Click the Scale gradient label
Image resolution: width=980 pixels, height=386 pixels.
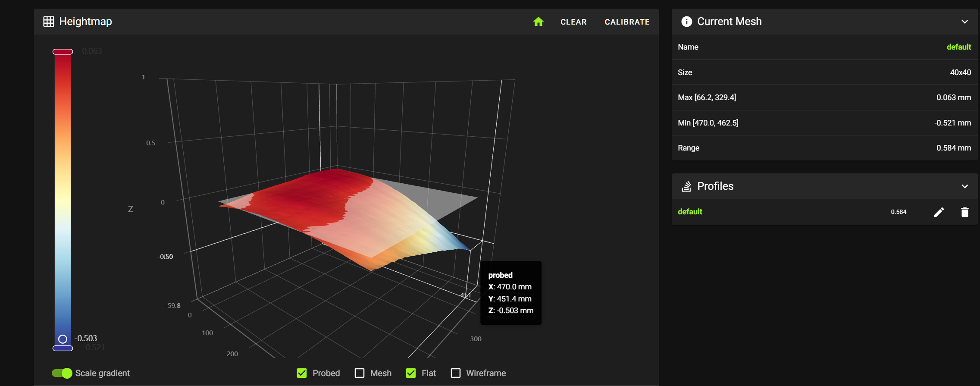pyautogui.click(x=102, y=373)
